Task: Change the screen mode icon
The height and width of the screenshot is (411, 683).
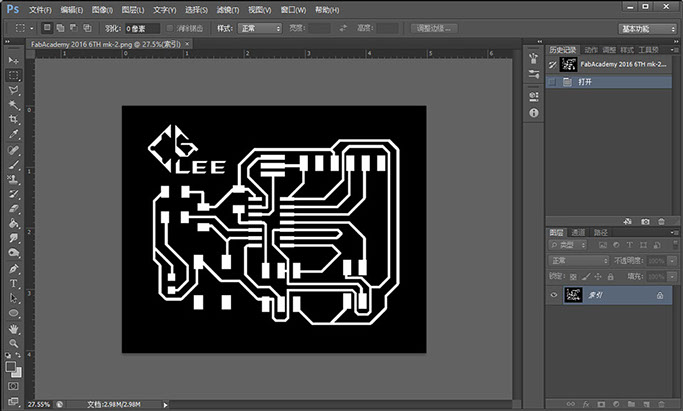Action: tap(14, 401)
